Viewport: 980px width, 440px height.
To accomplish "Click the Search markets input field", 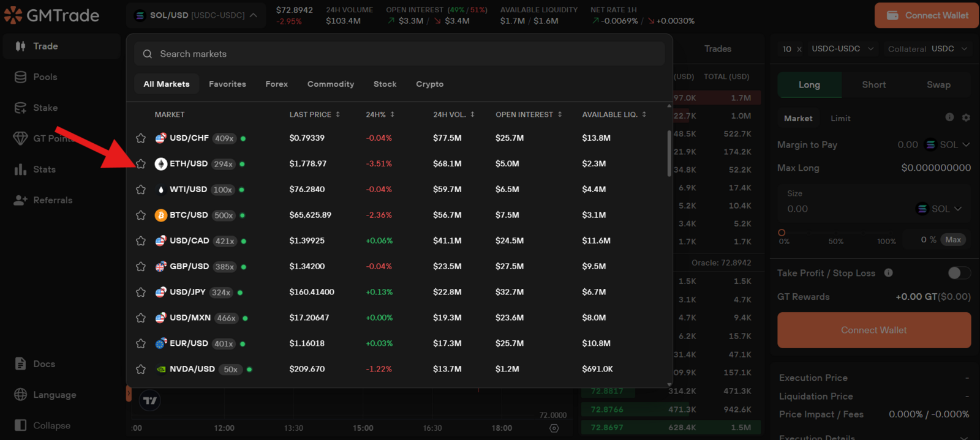I will click(x=399, y=54).
